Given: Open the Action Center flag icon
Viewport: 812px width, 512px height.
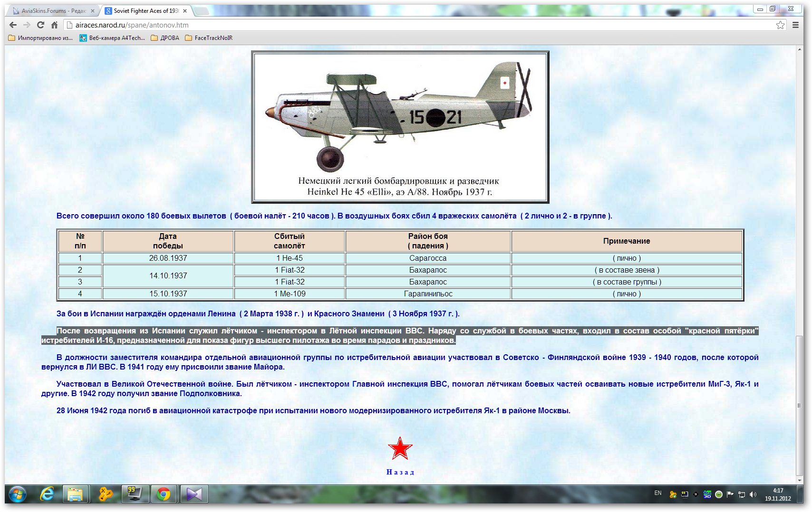Looking at the screenshot, I should (730, 494).
